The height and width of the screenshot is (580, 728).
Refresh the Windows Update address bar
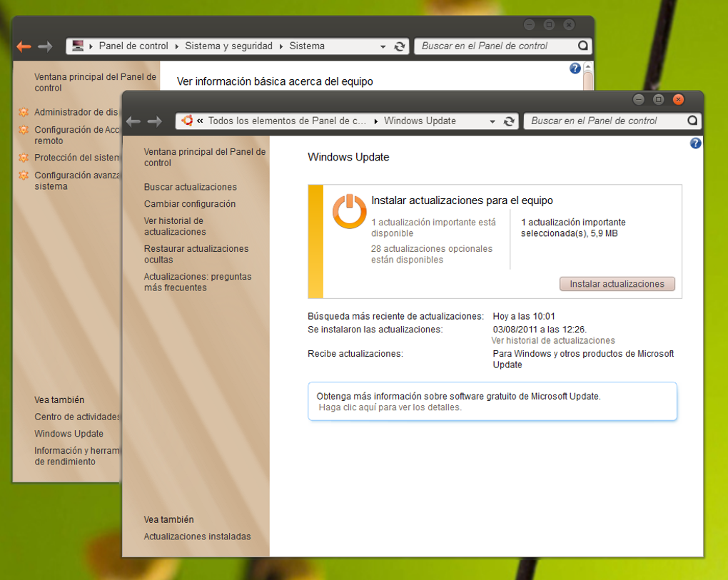[509, 121]
